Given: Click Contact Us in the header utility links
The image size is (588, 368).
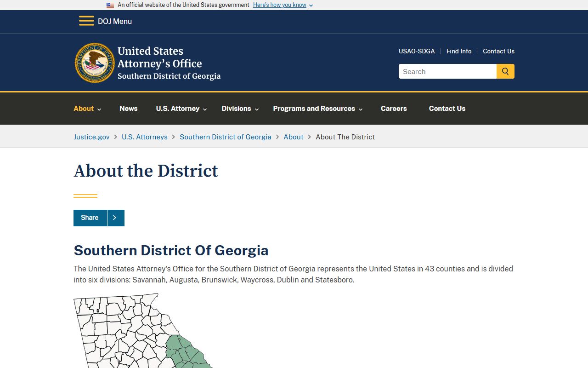Looking at the screenshot, I should click(x=498, y=51).
